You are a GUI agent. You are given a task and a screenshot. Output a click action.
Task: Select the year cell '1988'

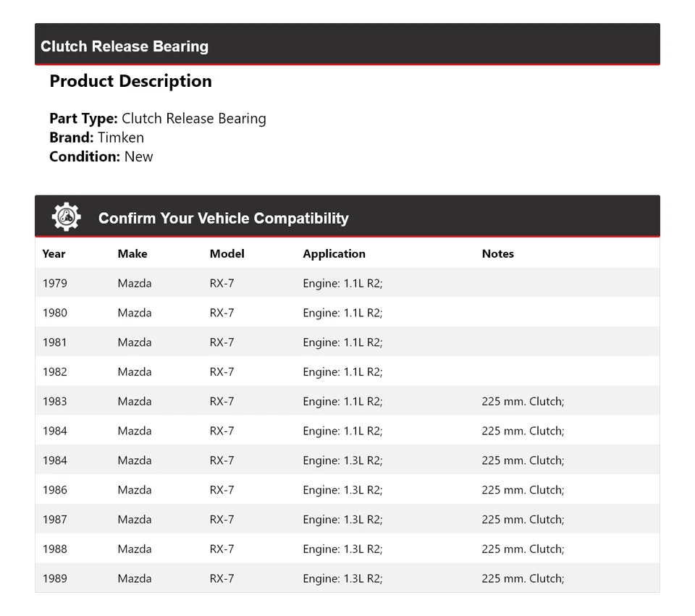pyautogui.click(x=55, y=549)
